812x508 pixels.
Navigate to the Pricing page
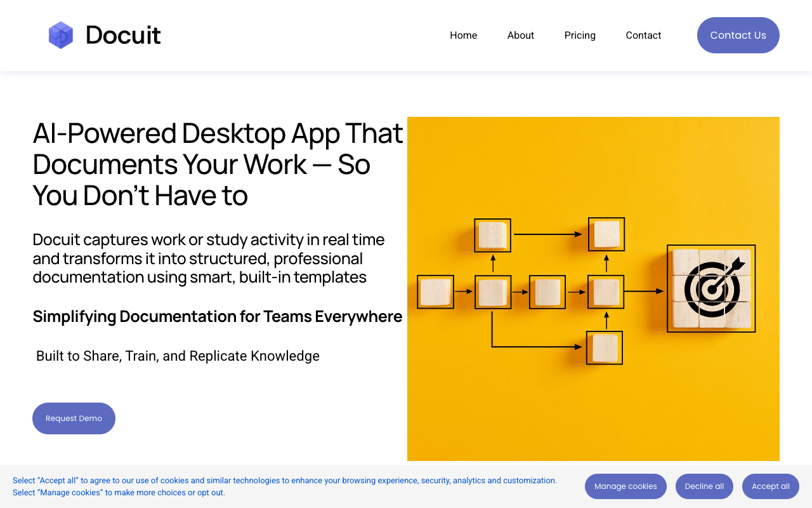[580, 35]
